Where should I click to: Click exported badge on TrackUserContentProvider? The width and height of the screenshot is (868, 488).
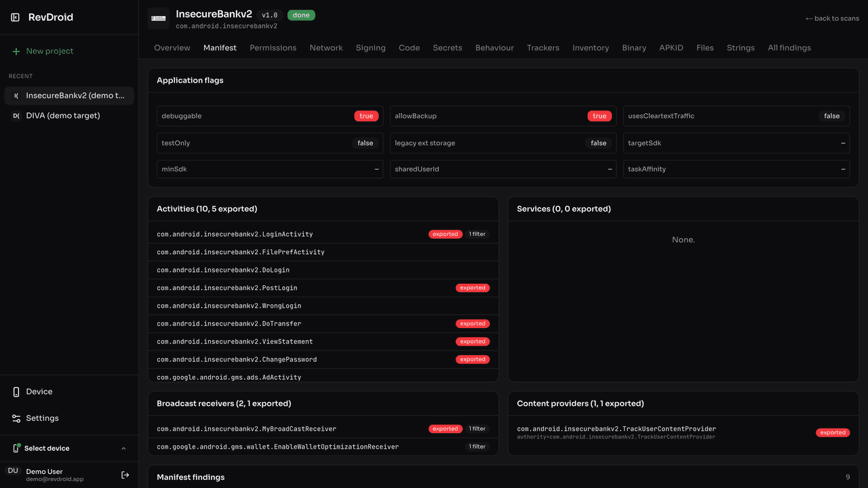pos(833,432)
